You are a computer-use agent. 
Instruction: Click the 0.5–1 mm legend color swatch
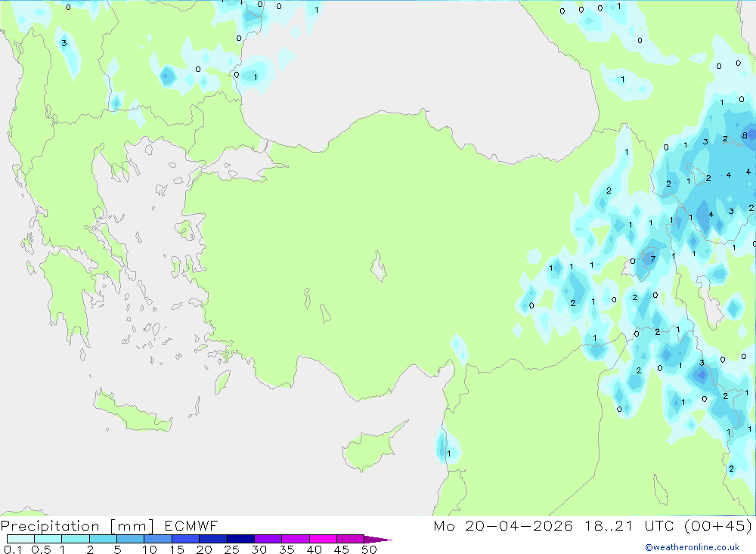48,539
